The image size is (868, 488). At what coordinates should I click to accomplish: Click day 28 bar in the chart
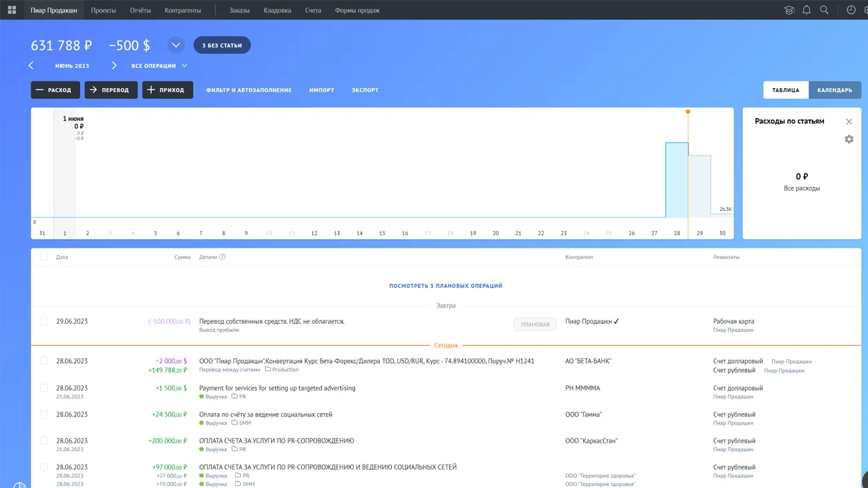[x=676, y=180]
